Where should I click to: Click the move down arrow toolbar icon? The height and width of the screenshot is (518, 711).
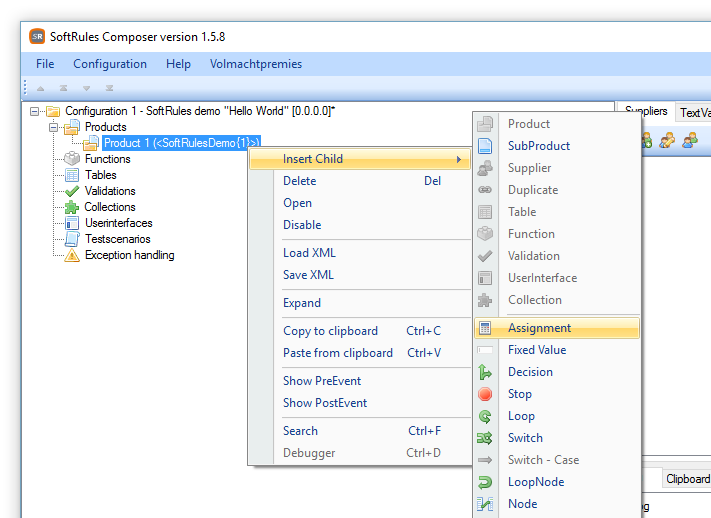coord(86,88)
